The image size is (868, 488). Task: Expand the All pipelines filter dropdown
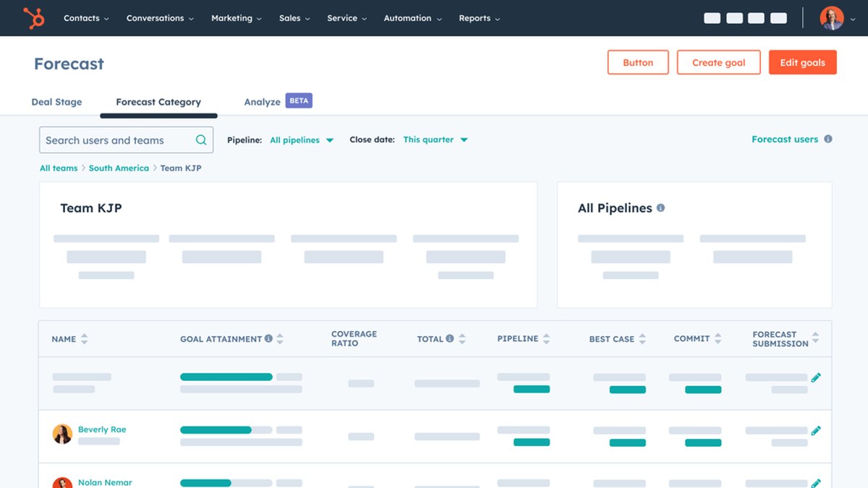302,140
